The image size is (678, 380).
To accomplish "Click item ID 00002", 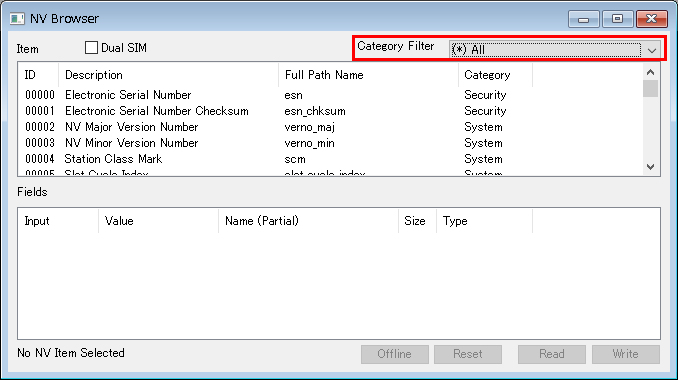I will point(40,127).
